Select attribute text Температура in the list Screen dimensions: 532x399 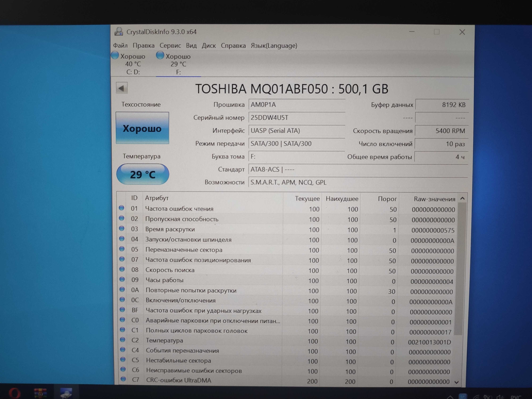(x=165, y=341)
